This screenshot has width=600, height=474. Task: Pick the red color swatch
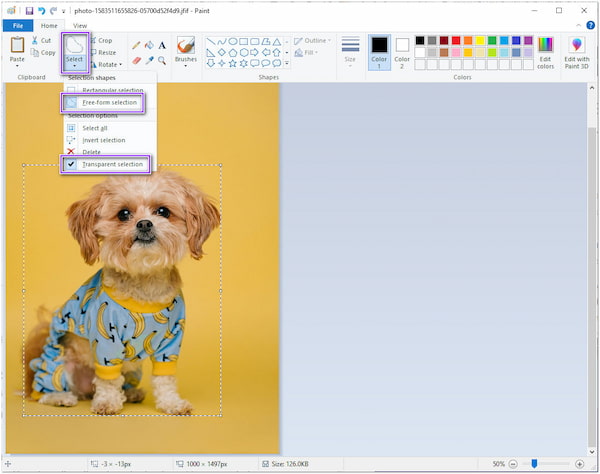[456, 40]
